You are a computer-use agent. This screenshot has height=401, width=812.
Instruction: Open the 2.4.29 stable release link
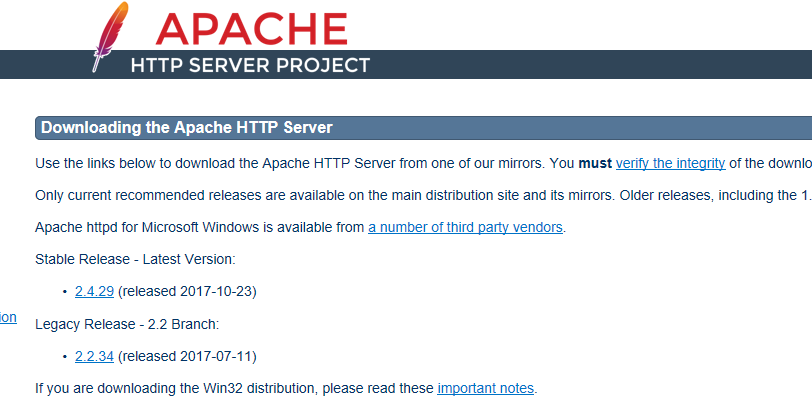95,291
